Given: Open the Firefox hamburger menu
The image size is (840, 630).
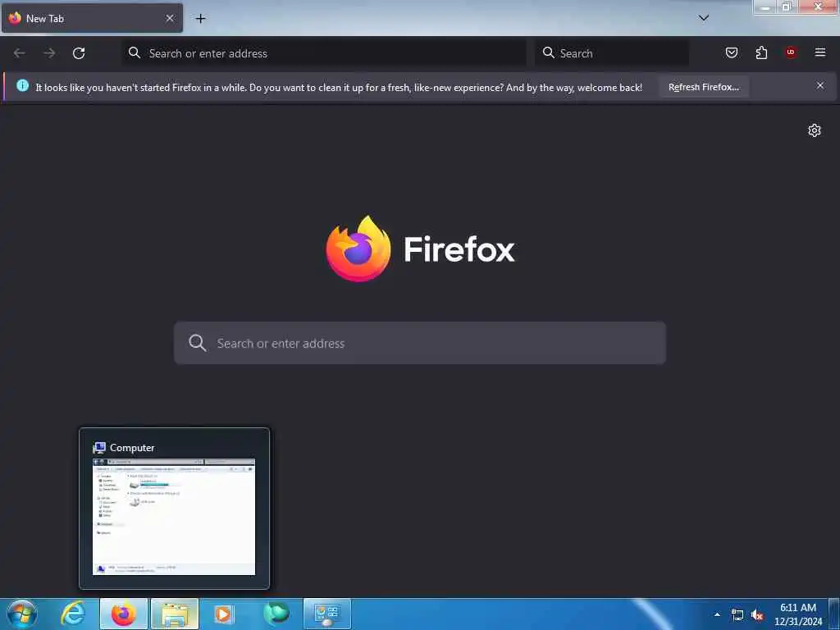Looking at the screenshot, I should coord(820,52).
